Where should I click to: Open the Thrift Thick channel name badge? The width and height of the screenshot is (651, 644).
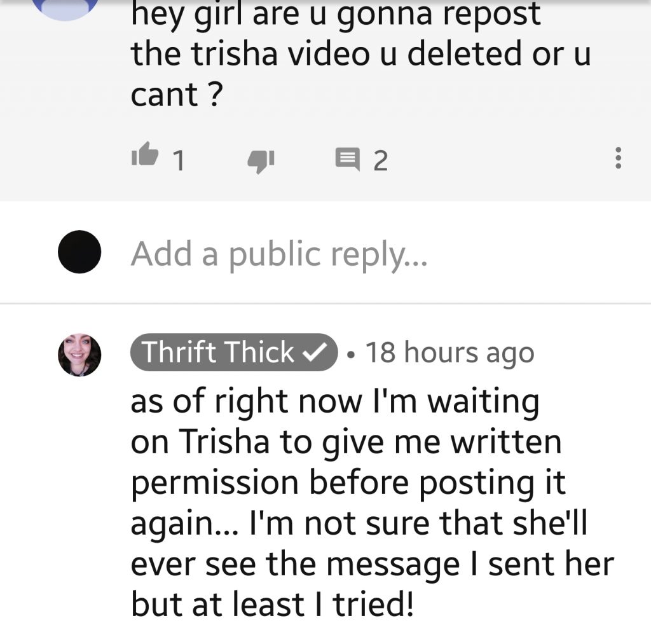coord(234,352)
